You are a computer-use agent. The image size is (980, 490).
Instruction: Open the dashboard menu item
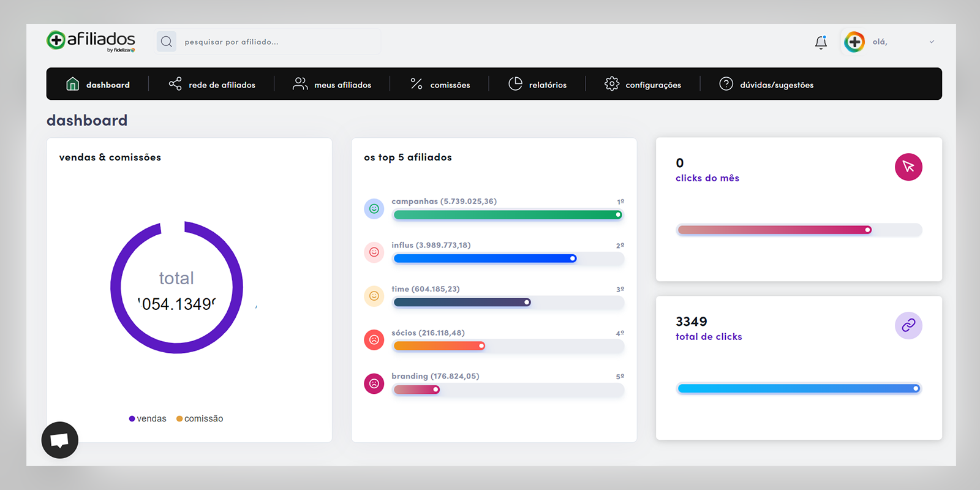(x=98, y=85)
